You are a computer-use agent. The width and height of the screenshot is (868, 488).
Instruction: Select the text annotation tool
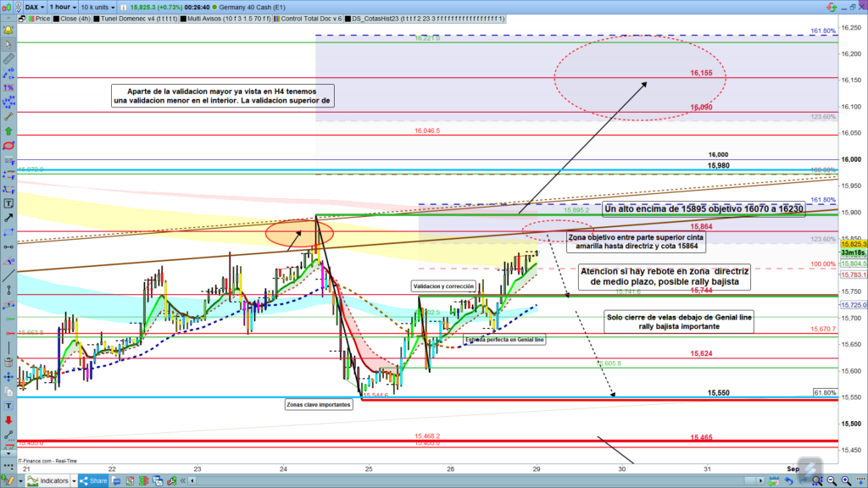pos(8,203)
